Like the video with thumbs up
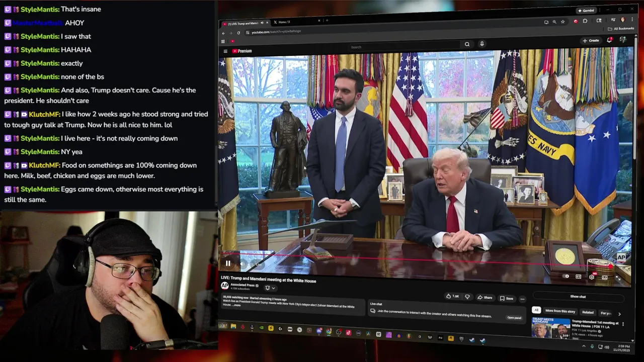Viewport: 644px width, 362px height. click(452, 297)
